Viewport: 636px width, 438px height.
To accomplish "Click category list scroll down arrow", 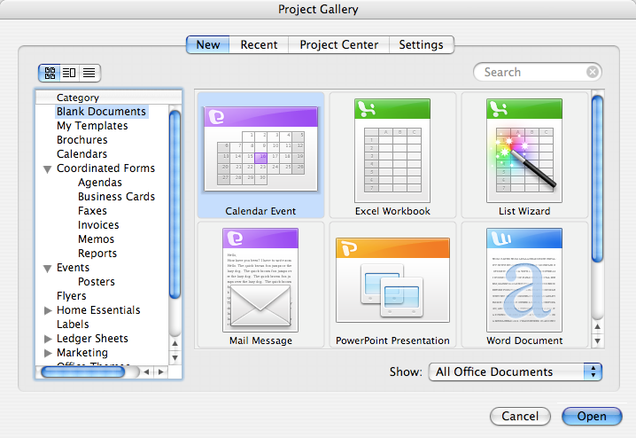I will [x=175, y=358].
